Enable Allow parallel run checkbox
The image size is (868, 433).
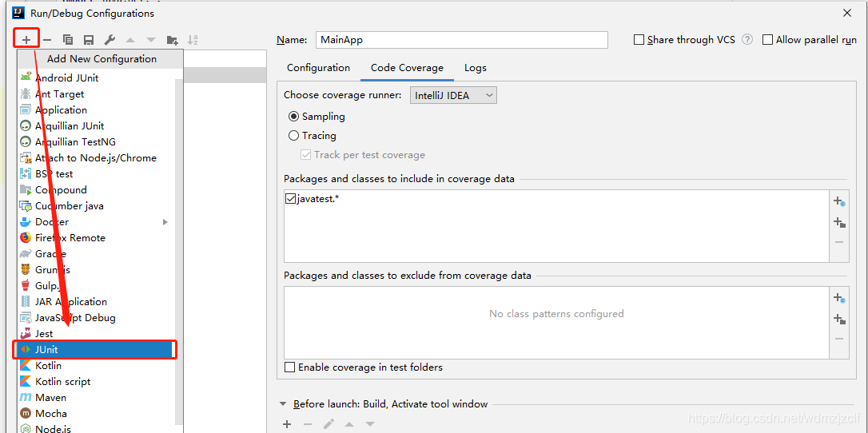(767, 40)
